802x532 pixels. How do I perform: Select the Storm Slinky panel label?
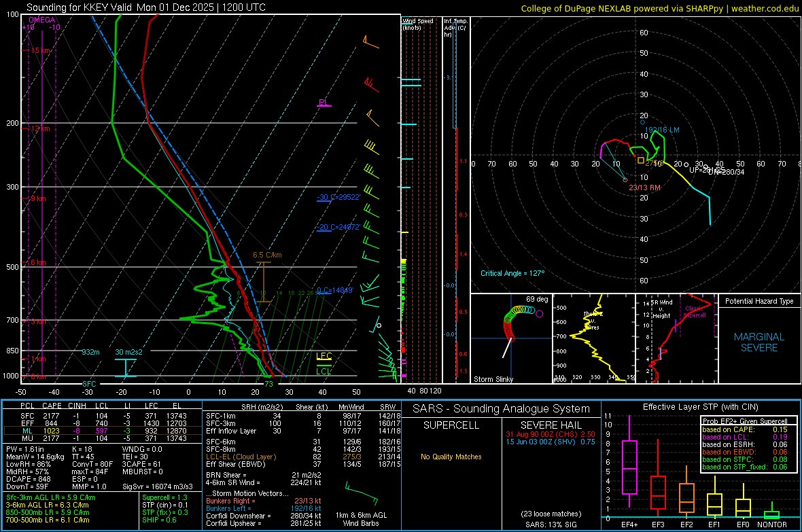(493, 379)
